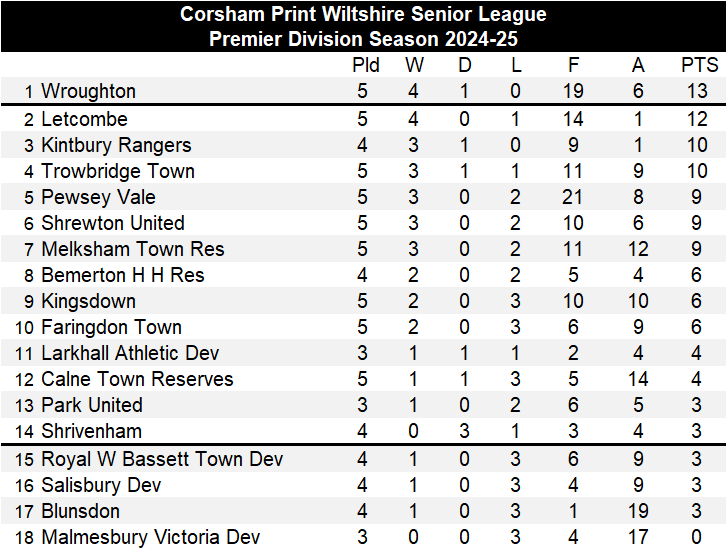Click Wroughton's points value of 13
Screen dimensions: 726x550
[699, 91]
